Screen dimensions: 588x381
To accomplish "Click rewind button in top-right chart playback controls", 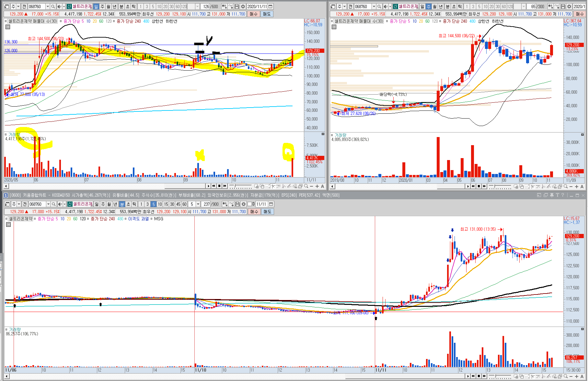I will point(473,186).
